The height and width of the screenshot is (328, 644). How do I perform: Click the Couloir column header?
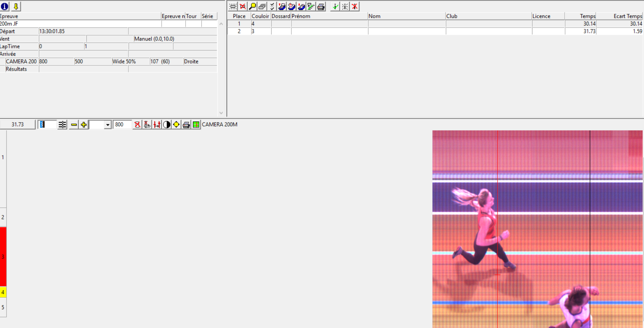(261, 16)
